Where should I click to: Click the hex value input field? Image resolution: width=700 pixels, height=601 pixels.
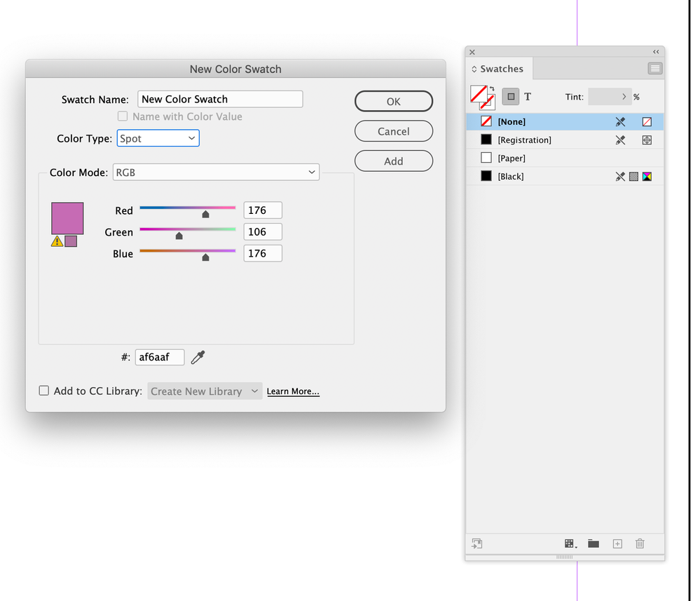tap(159, 357)
